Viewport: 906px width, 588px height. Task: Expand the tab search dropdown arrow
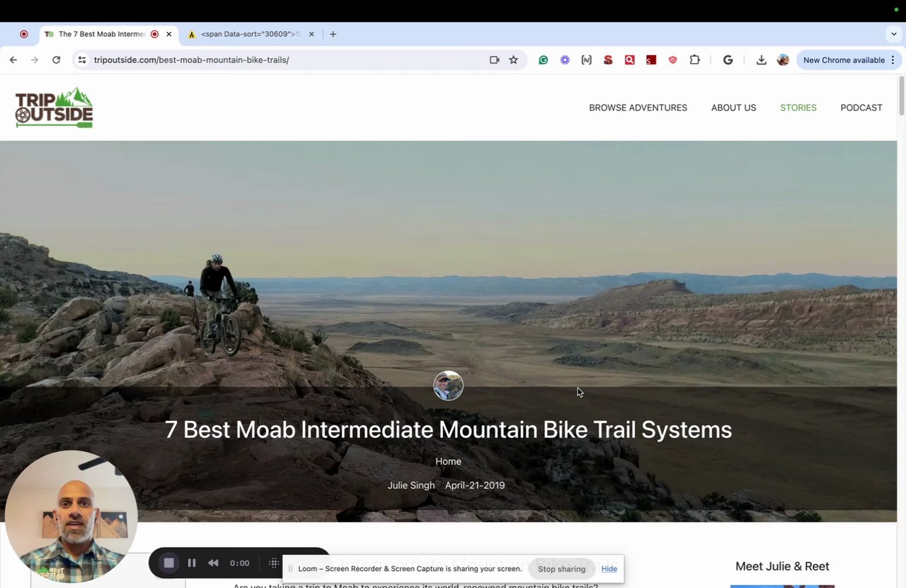tap(894, 34)
